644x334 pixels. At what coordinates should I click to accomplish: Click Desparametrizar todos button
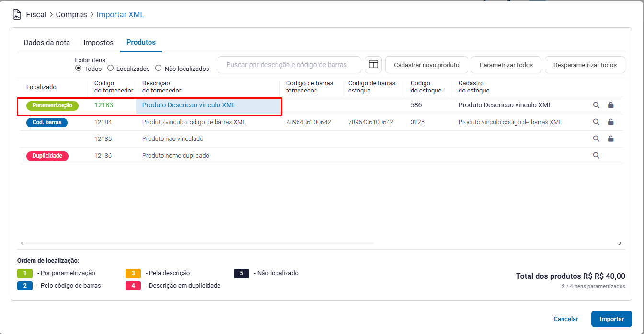pos(585,65)
